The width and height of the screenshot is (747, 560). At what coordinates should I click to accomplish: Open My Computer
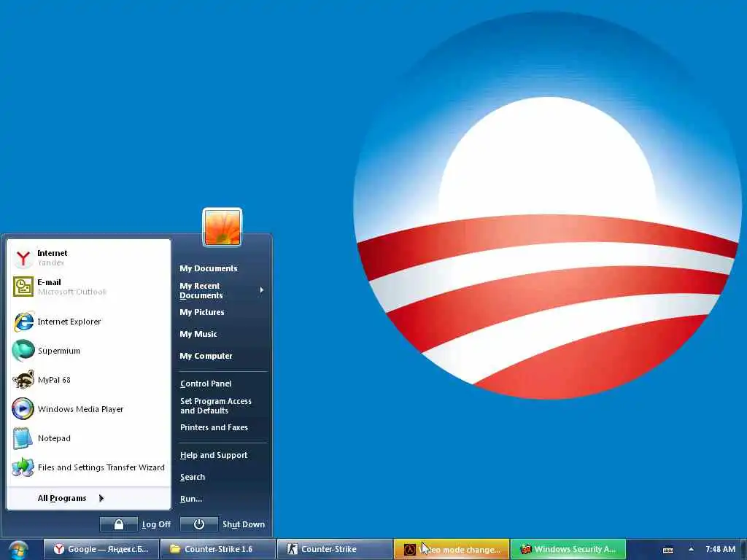tap(206, 356)
